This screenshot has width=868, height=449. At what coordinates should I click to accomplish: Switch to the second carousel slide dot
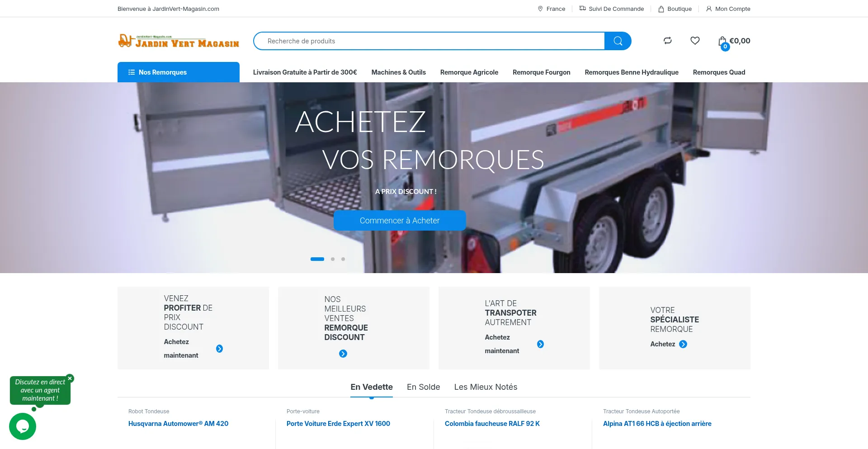(x=333, y=259)
